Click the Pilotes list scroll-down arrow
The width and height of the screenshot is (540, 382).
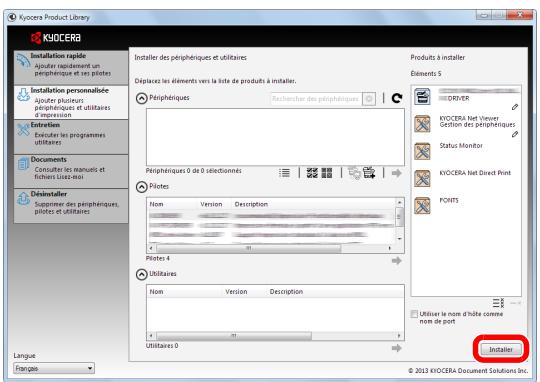[399, 239]
